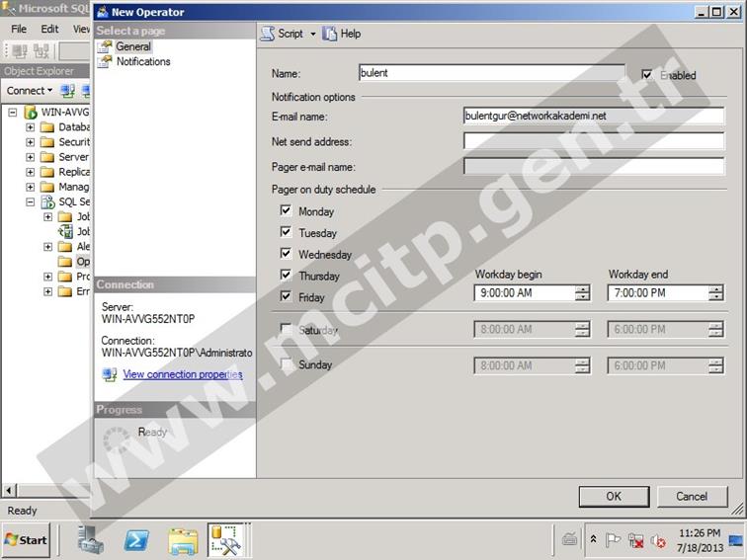Check the Saturday checkbox
This screenshot has width=747, height=560.
pyautogui.click(x=286, y=329)
